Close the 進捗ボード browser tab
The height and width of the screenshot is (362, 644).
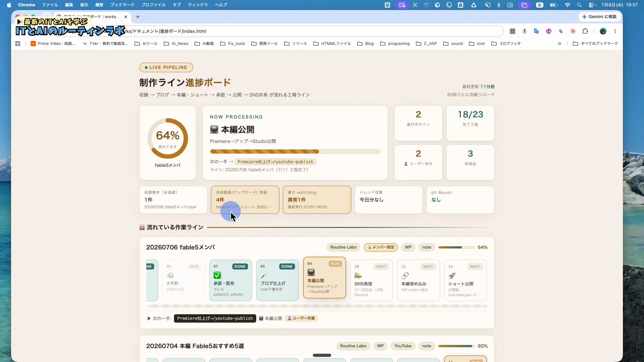(x=126, y=17)
